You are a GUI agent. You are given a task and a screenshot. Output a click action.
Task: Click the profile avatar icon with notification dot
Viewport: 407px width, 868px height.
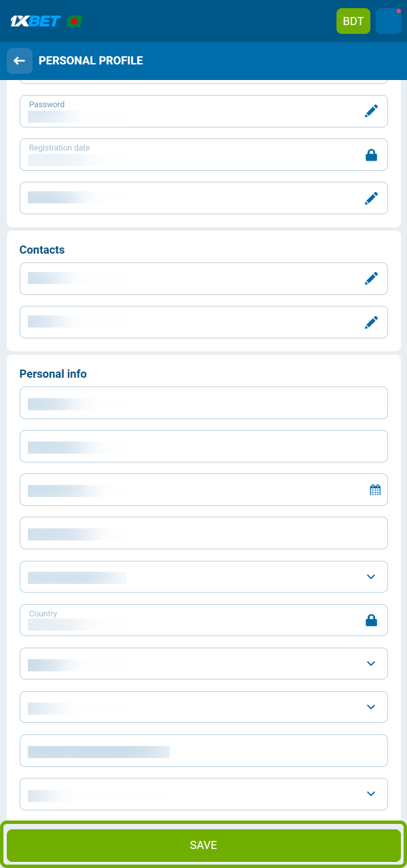click(388, 21)
